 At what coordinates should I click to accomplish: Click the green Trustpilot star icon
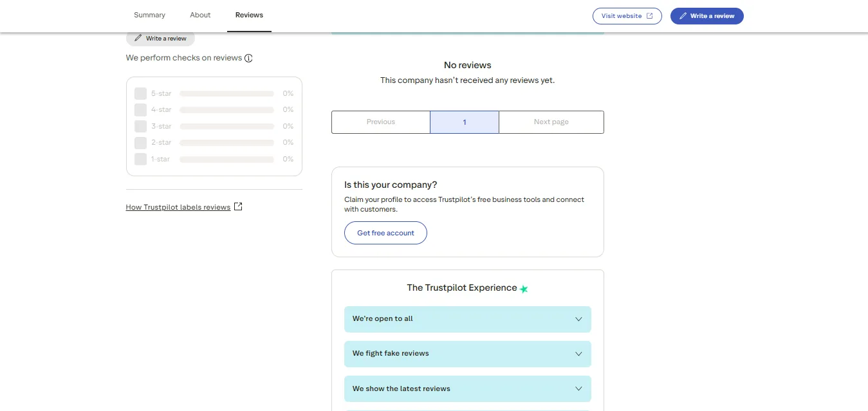[524, 289]
